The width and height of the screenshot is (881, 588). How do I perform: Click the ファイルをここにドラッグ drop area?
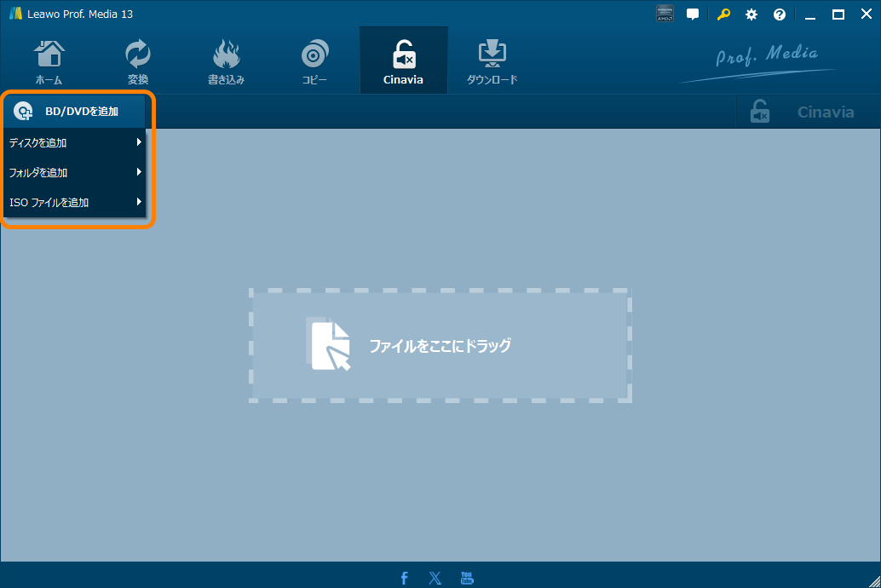coord(440,345)
